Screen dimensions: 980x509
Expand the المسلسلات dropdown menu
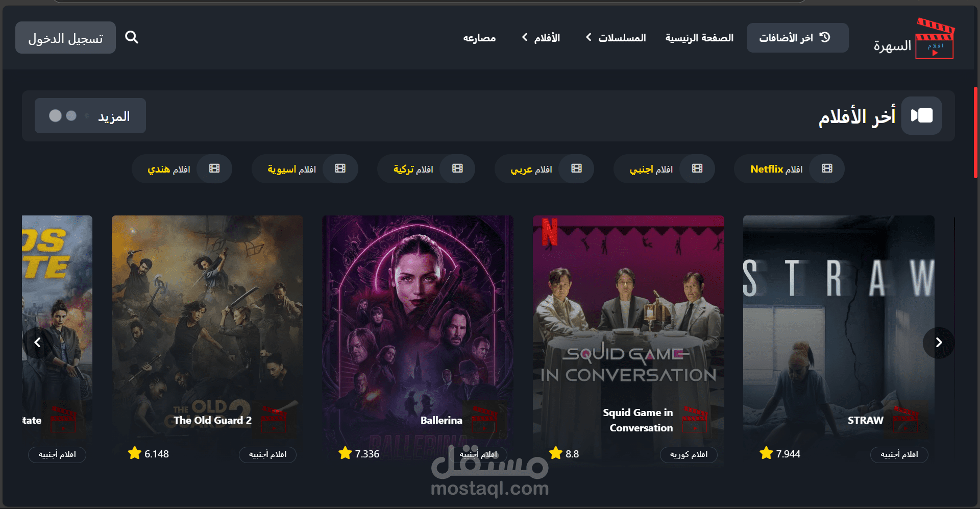(616, 38)
